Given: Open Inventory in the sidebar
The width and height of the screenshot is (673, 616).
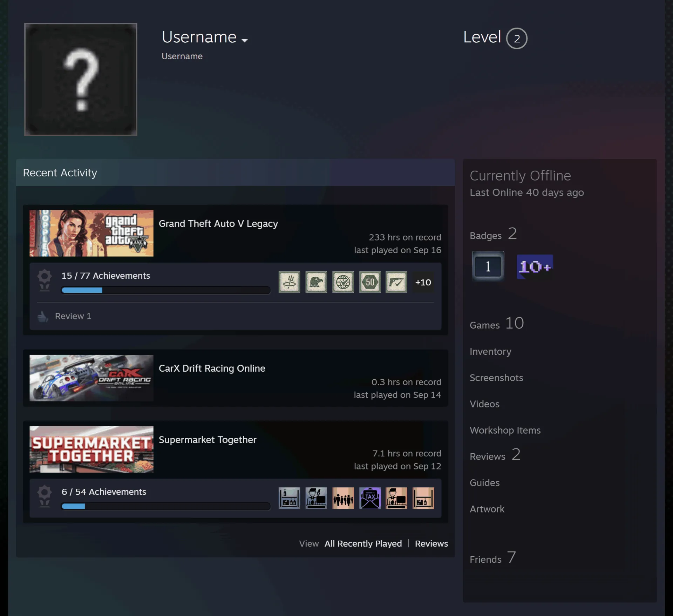Looking at the screenshot, I should 490,351.
